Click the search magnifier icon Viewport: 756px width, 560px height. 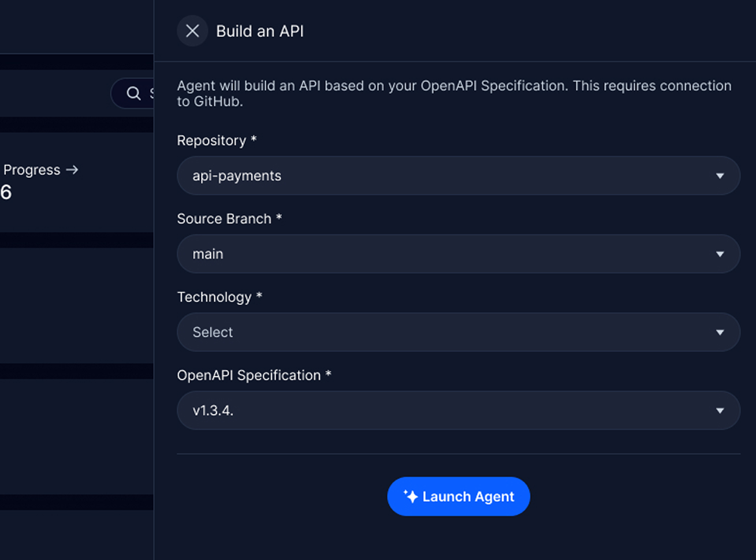click(133, 94)
